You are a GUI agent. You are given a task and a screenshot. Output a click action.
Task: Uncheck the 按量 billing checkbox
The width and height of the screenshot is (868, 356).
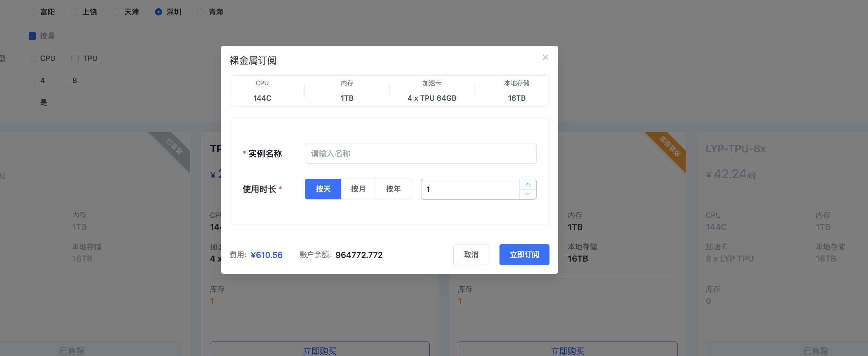pyautogui.click(x=32, y=36)
